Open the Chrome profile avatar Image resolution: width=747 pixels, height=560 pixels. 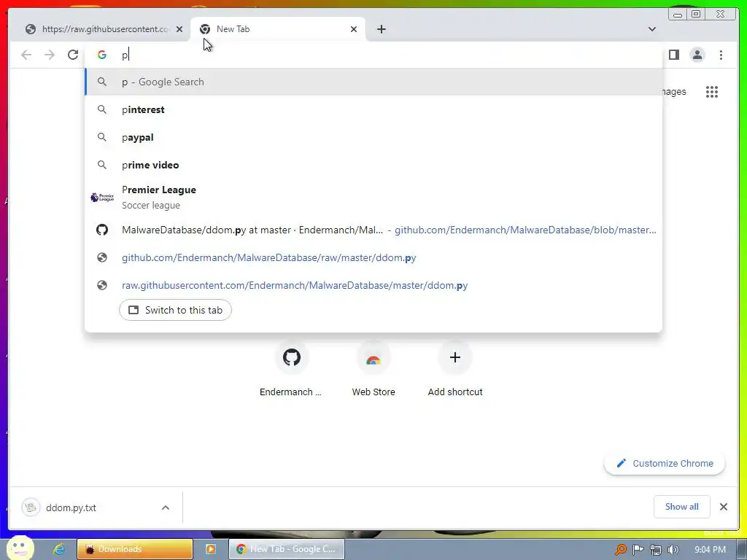click(x=697, y=55)
